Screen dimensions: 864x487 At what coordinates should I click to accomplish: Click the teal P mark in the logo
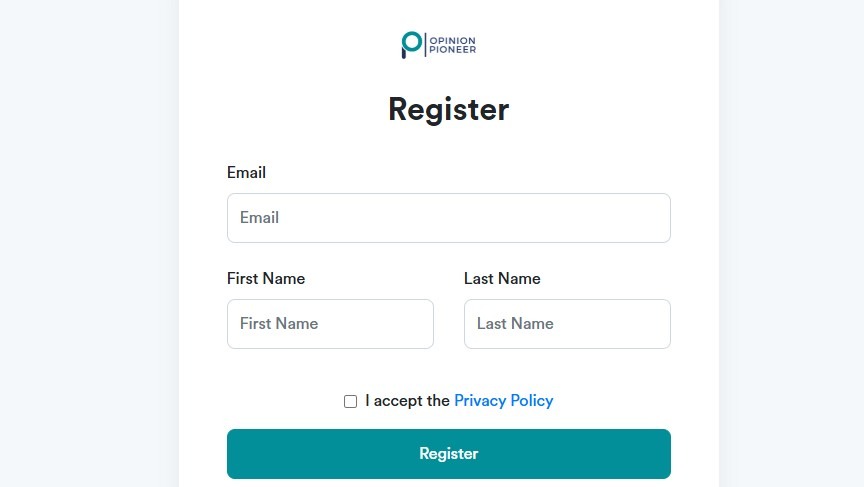tap(411, 44)
